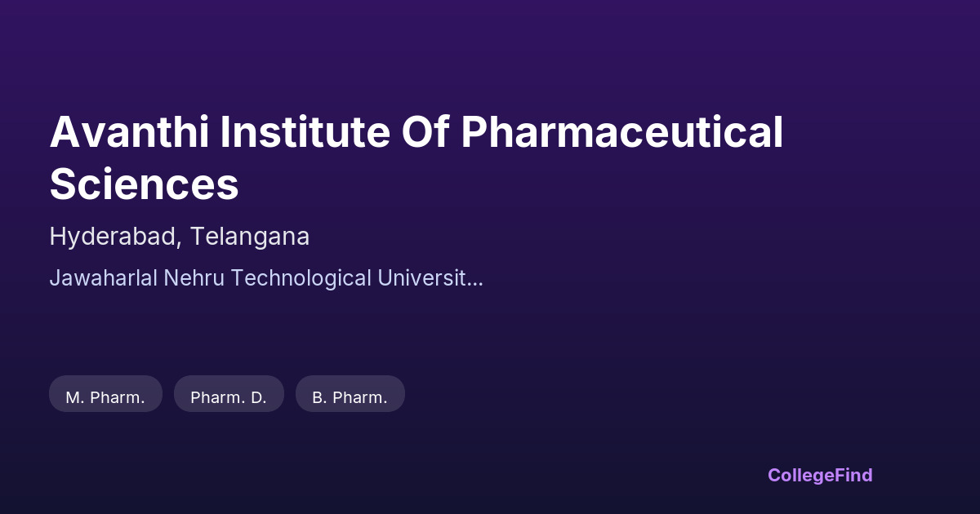This screenshot has width=980, height=514.
Task: Click the word "Hyderabad" in the location
Action: click(114, 237)
